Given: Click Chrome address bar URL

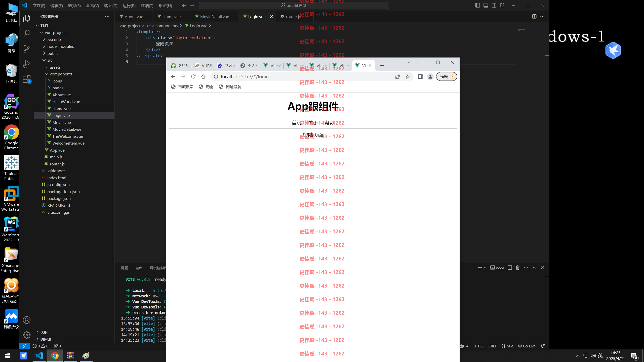Looking at the screenshot, I should pos(245,76).
